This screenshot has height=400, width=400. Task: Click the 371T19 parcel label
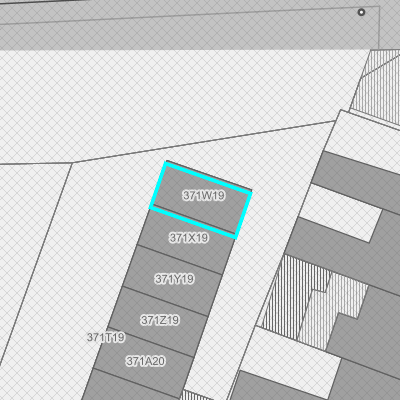[106, 337]
